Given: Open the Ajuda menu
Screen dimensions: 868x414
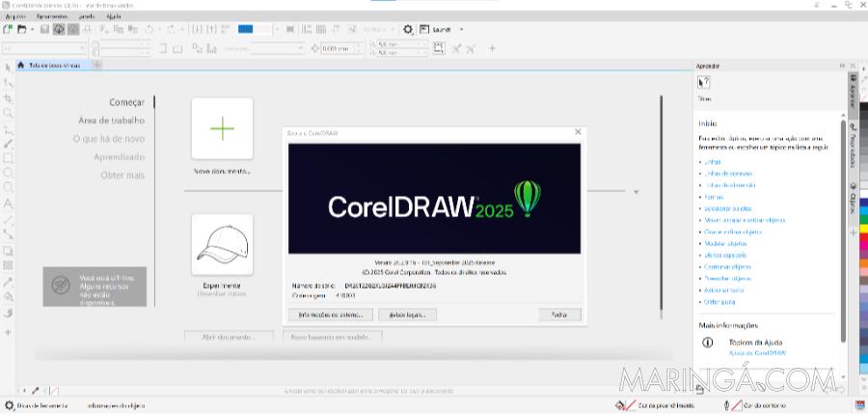Looking at the screenshot, I should (114, 16).
